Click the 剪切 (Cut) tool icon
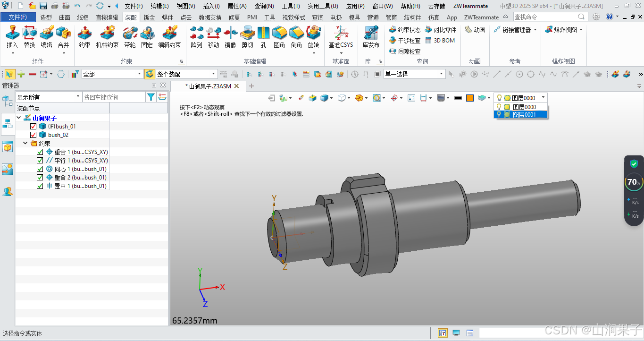 (247, 33)
